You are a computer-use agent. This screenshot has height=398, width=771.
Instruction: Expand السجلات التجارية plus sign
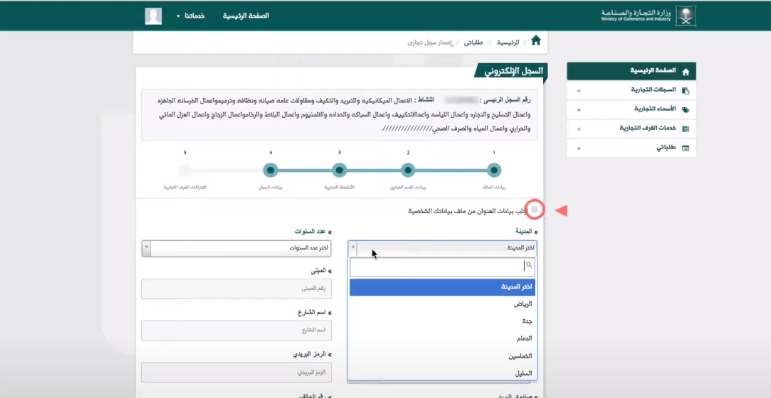[578, 91]
